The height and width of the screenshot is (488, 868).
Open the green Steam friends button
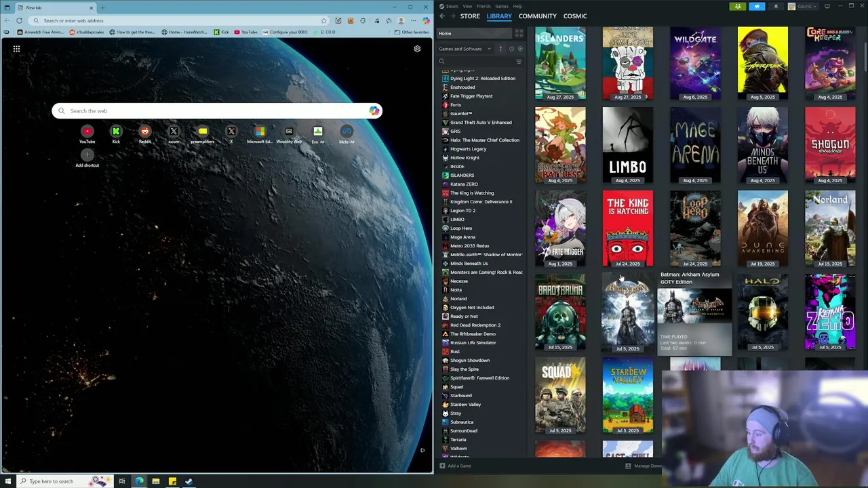pyautogui.click(x=738, y=7)
